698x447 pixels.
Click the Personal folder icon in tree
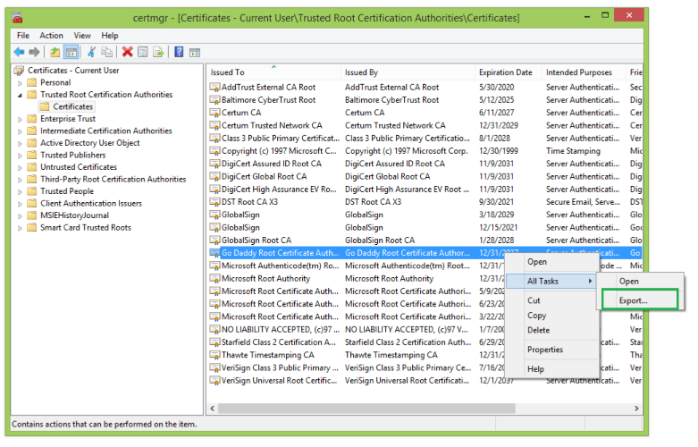[x=32, y=82]
